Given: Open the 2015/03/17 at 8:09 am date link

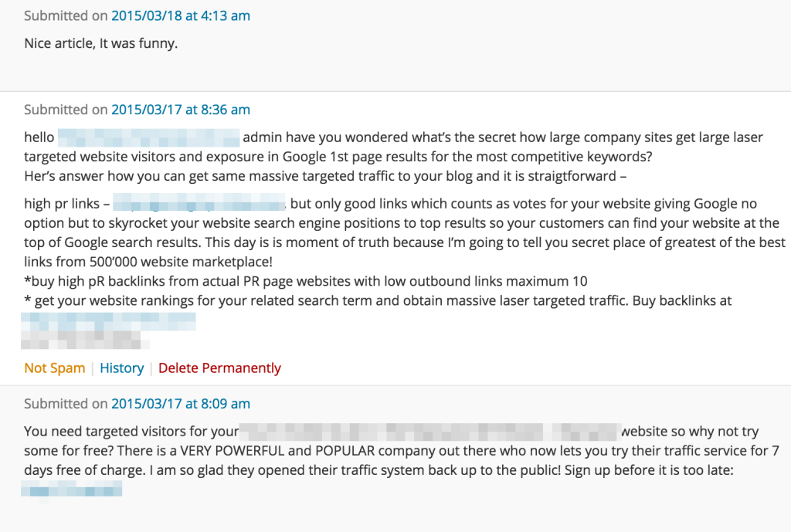Looking at the screenshot, I should click(181, 404).
